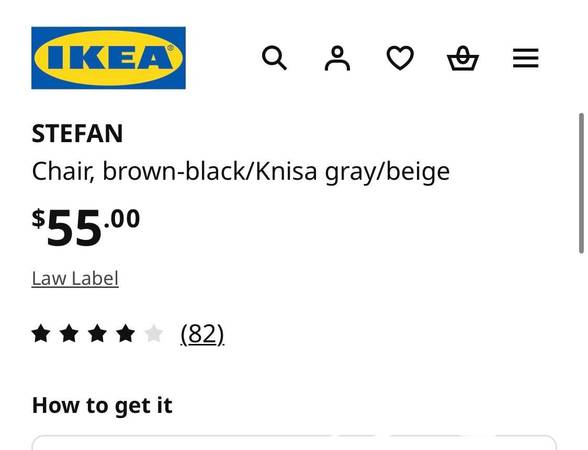Click the fourth rating star

125,334
